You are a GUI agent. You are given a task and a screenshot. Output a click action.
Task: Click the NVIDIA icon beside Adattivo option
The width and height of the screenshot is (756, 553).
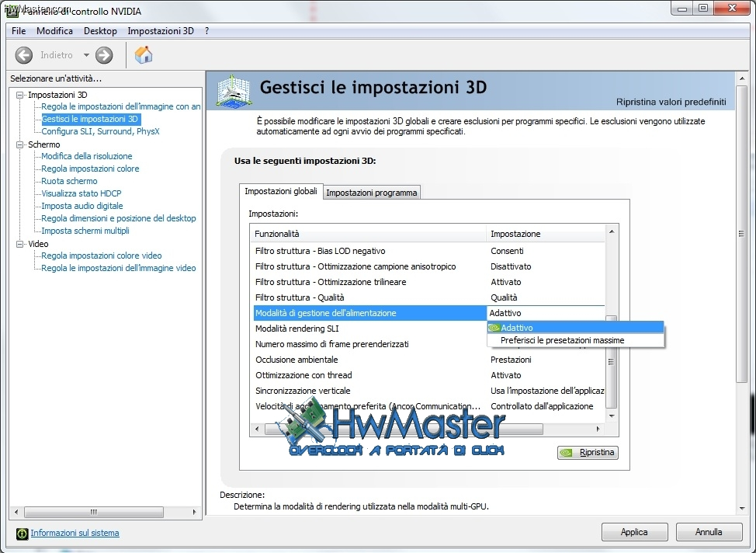coord(494,328)
